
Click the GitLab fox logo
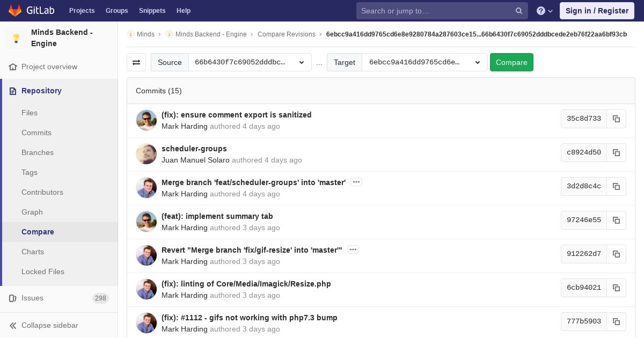click(15, 11)
